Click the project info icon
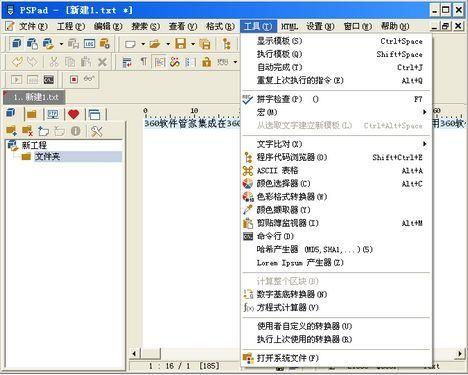 (x=76, y=131)
